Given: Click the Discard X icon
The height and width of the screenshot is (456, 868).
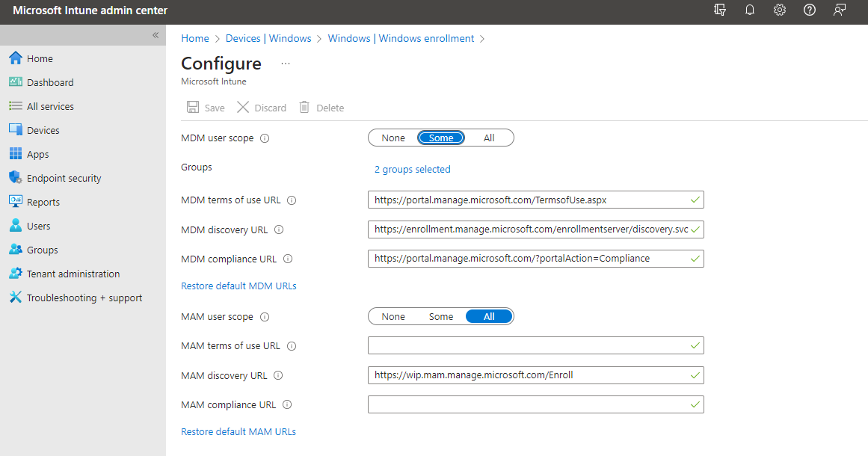Looking at the screenshot, I should 242,107.
